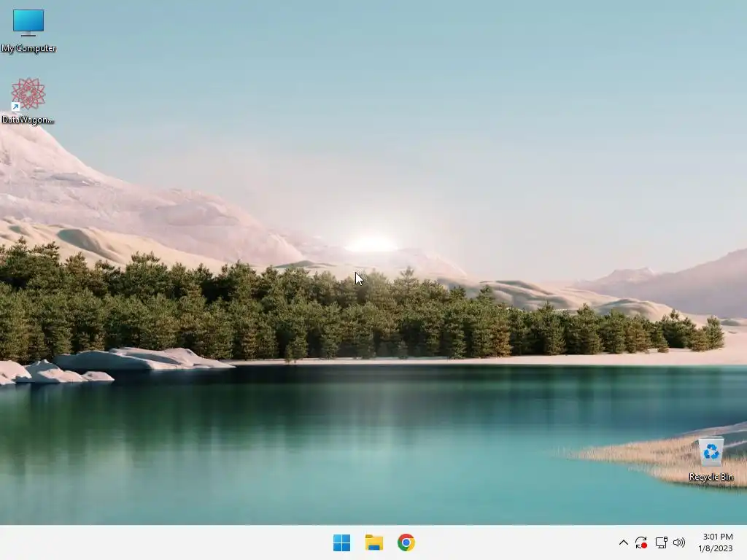
Task: Click the "Recycle Bin" label text
Action: pos(711,477)
